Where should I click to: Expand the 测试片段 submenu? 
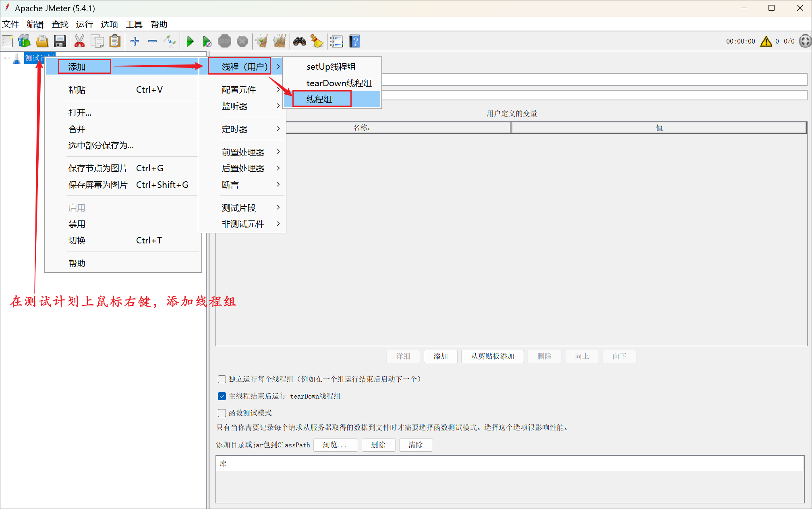[x=242, y=208]
